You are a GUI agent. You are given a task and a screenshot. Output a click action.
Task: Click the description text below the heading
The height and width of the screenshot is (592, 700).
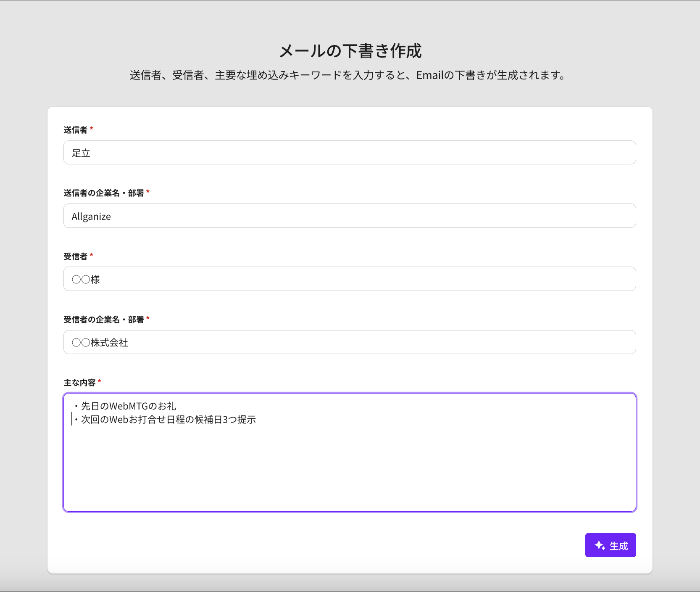[x=348, y=75]
